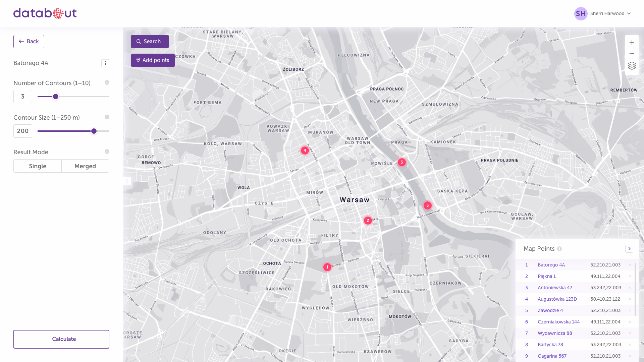This screenshot has height=362, width=644.
Task: Click the info icon beside Result Mode
Action: point(107,152)
